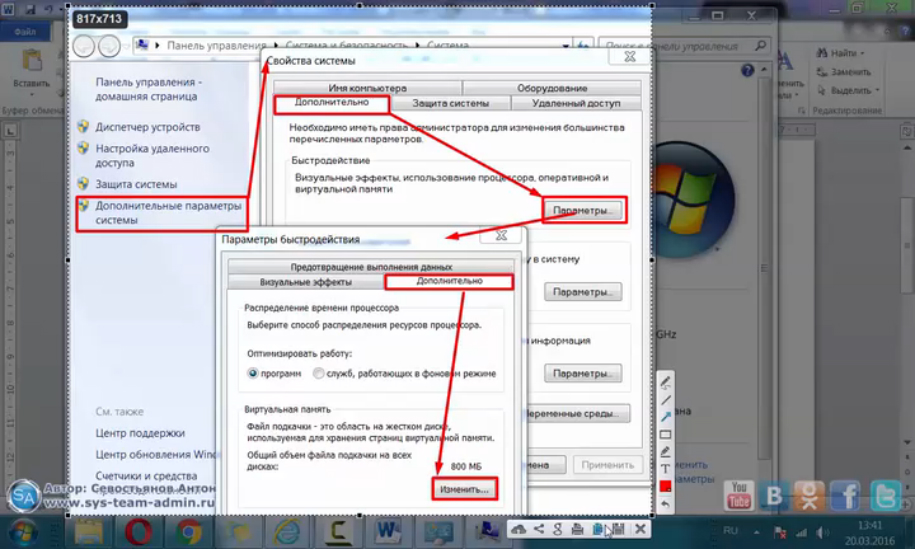The height and width of the screenshot is (549, 915).
Task: Open the file explorer taskbar icon
Action: click(x=89, y=532)
